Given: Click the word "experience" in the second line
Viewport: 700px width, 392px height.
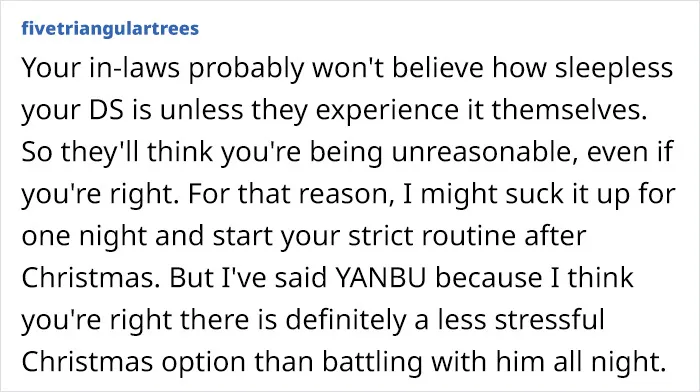Looking at the screenshot, I should [387, 112].
